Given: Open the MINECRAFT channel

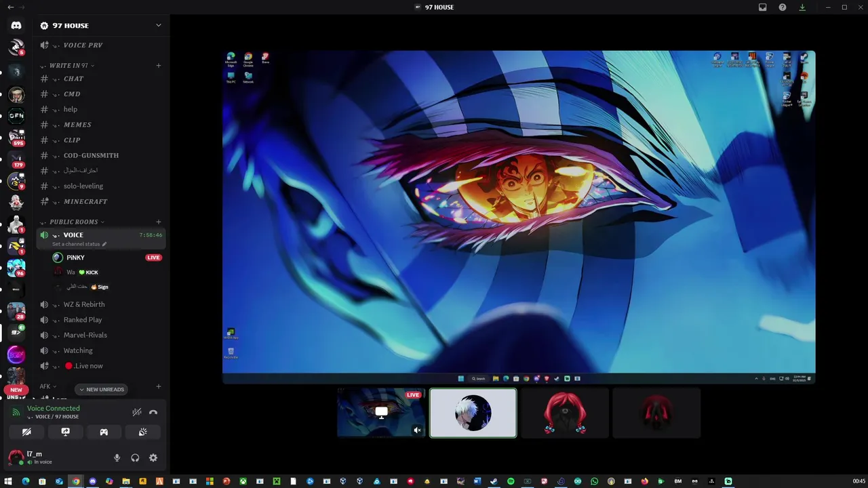Looking at the screenshot, I should coord(102,201).
